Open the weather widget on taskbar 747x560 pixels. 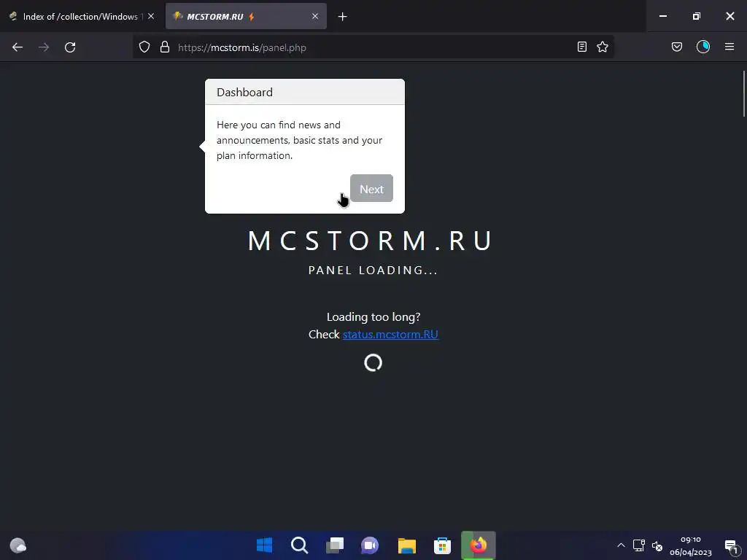(x=18, y=545)
